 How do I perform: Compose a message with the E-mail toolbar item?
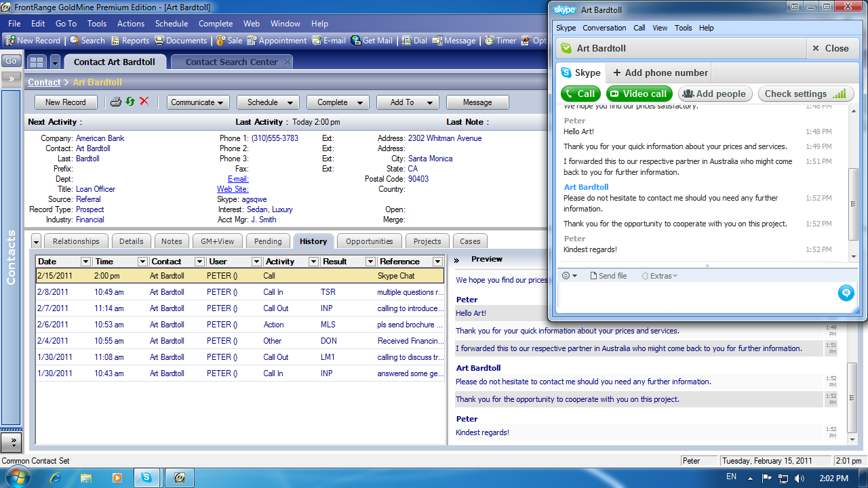(329, 41)
